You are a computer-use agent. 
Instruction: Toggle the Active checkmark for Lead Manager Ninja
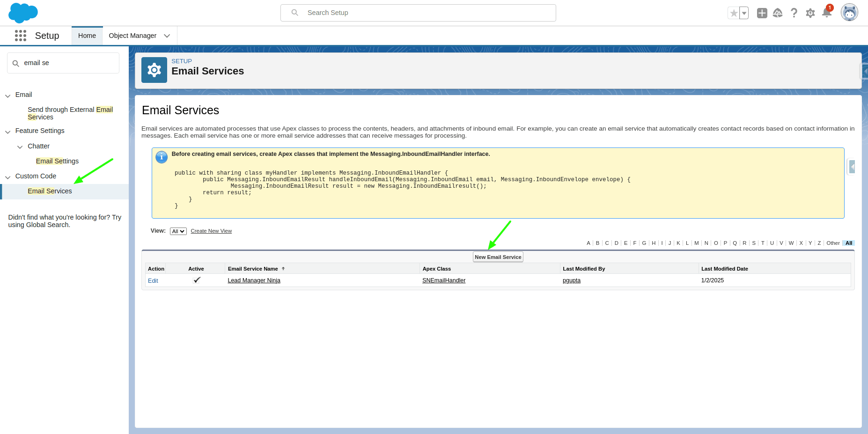coord(197,280)
